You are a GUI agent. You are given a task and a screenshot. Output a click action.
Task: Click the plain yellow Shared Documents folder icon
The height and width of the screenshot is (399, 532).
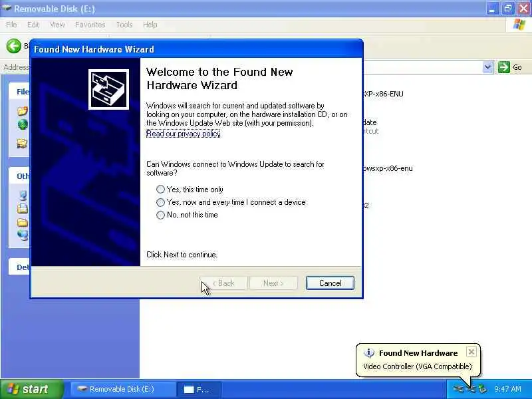click(x=23, y=223)
